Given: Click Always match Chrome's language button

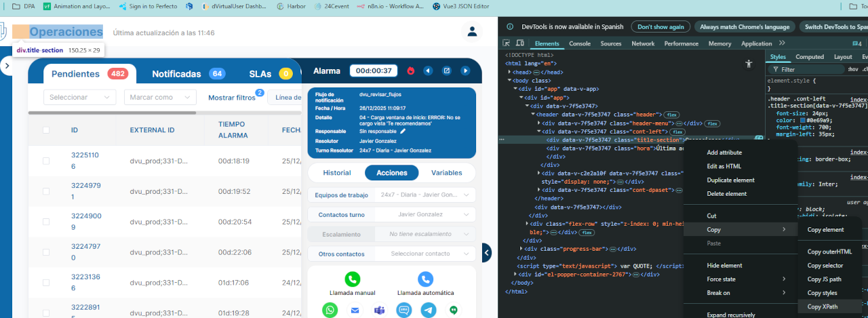Looking at the screenshot, I should (x=745, y=26).
